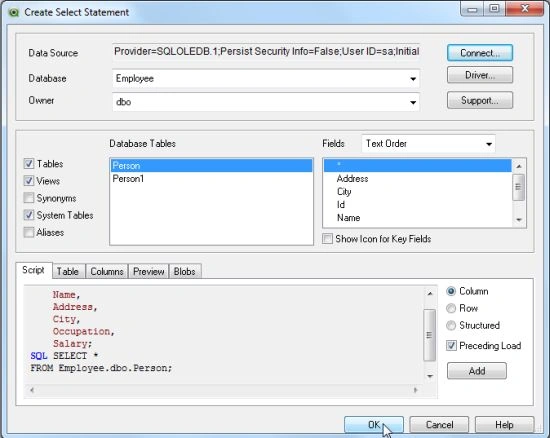Open the Owner dropdown showing dbo
Viewport: 550px width, 438px height.
266,102
